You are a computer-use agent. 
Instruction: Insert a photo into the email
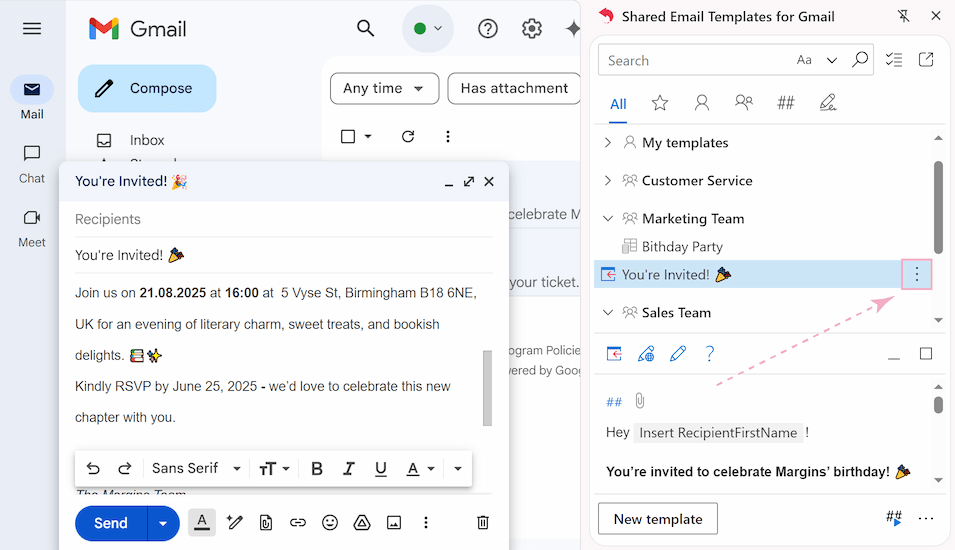tap(394, 522)
